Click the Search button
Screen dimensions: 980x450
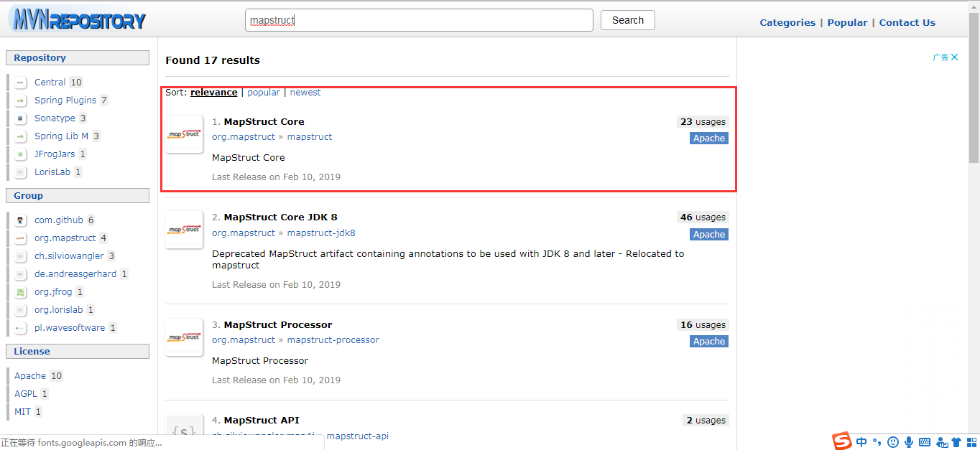628,20
